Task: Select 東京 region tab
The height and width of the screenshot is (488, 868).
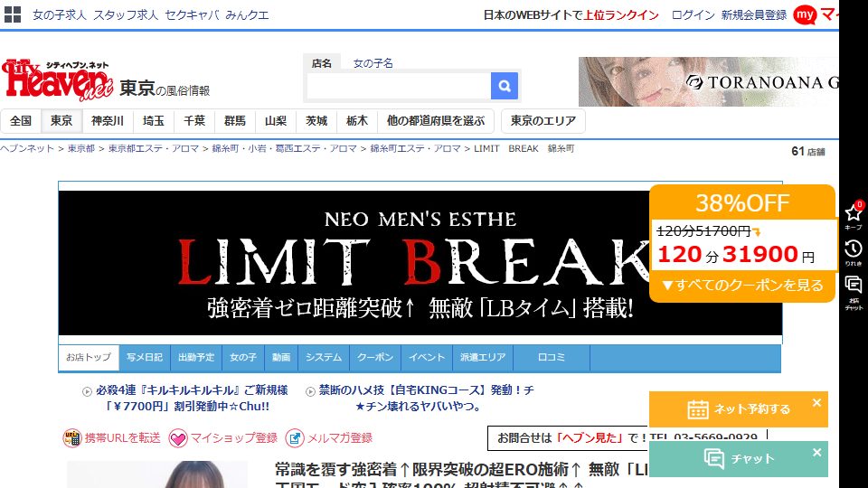Action: coord(61,120)
